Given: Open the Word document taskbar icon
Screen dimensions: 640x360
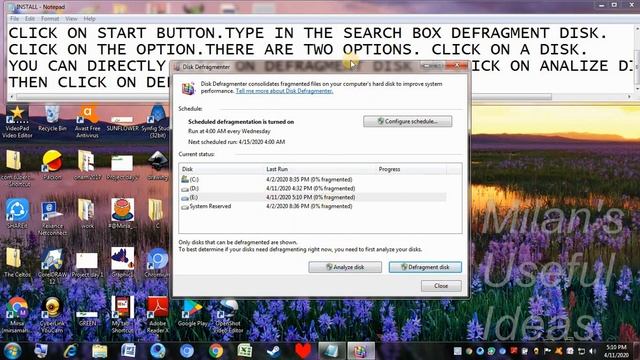Looking at the screenshot, I should [x=128, y=351].
